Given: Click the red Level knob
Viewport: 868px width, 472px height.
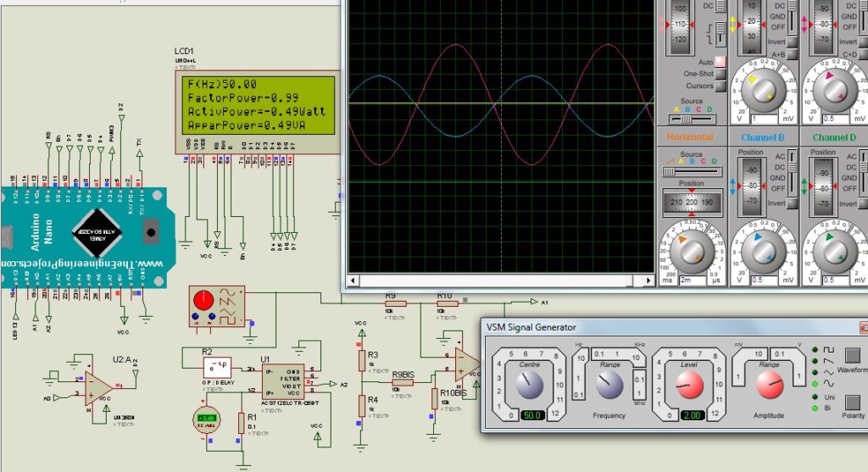Looking at the screenshot, I should click(x=690, y=385).
